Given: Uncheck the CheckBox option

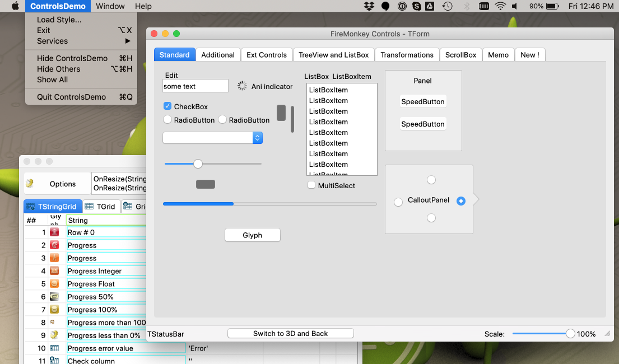Looking at the screenshot, I should point(167,106).
